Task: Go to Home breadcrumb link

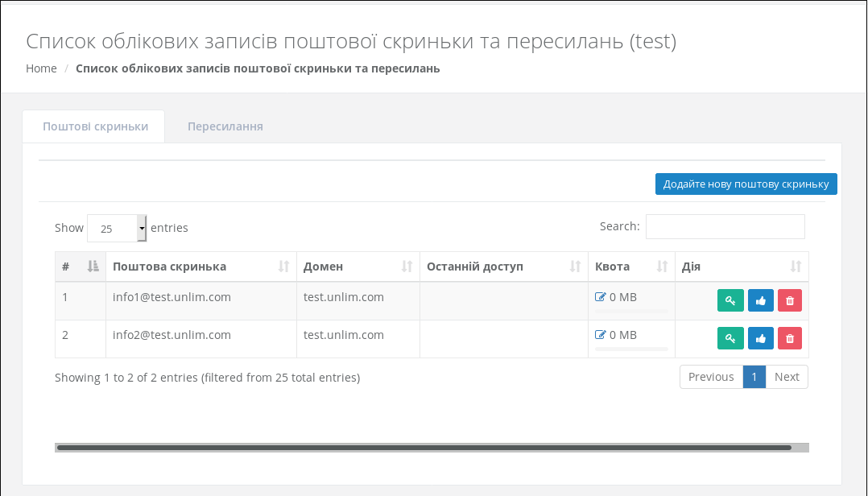Action: pyautogui.click(x=41, y=68)
